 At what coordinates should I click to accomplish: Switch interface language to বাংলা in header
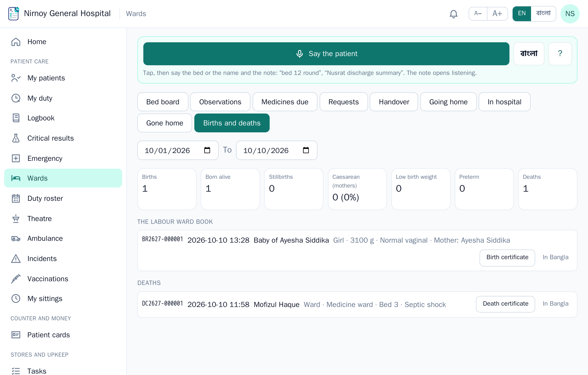point(543,13)
